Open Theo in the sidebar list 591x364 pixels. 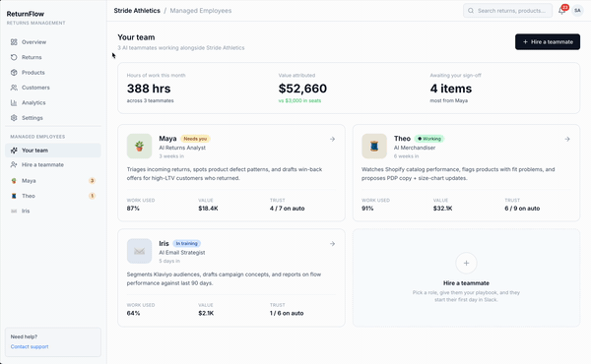[53, 196]
